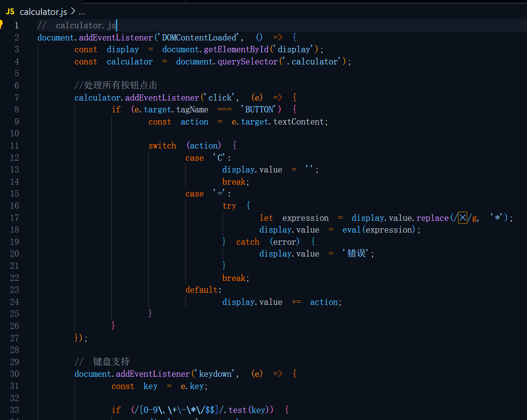Image resolution: width=527 pixels, height=420 pixels.
Task: Click 'break' on line 22
Action: pyautogui.click(x=234, y=278)
